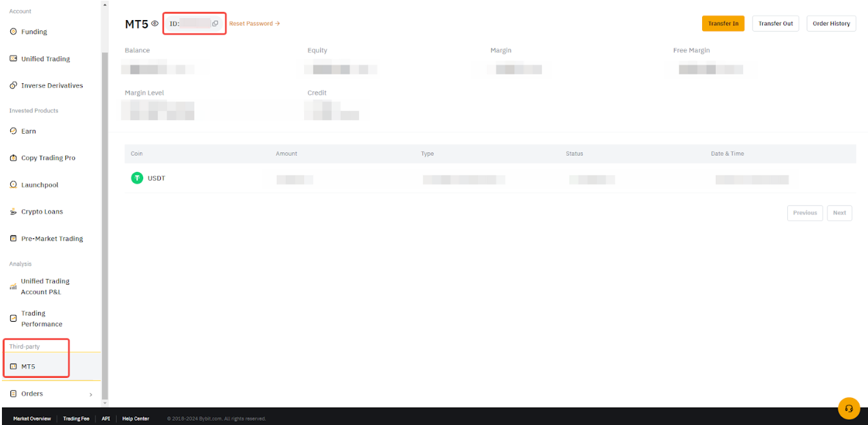Viewport: 868px width, 425px height.
Task: Select MT5 under Third-party section
Action: [x=28, y=367]
